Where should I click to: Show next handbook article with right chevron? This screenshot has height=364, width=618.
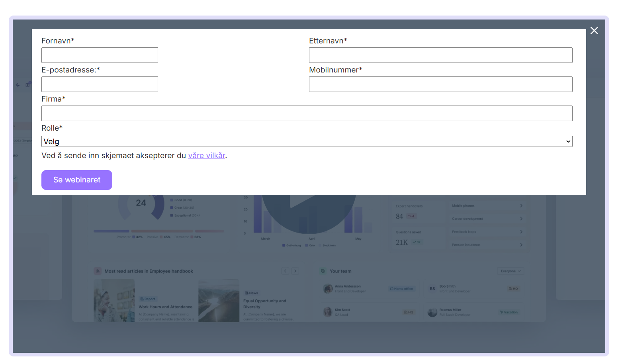point(295,271)
